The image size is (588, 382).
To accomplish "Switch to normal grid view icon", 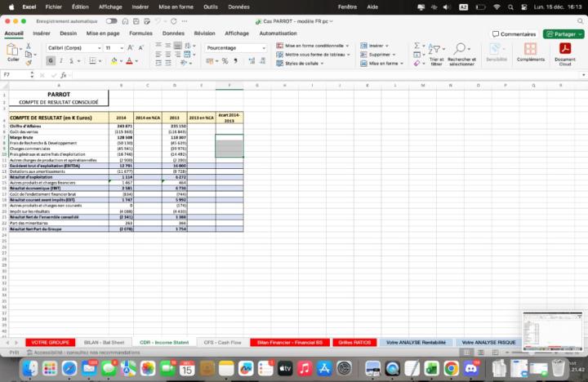I will [466, 353].
